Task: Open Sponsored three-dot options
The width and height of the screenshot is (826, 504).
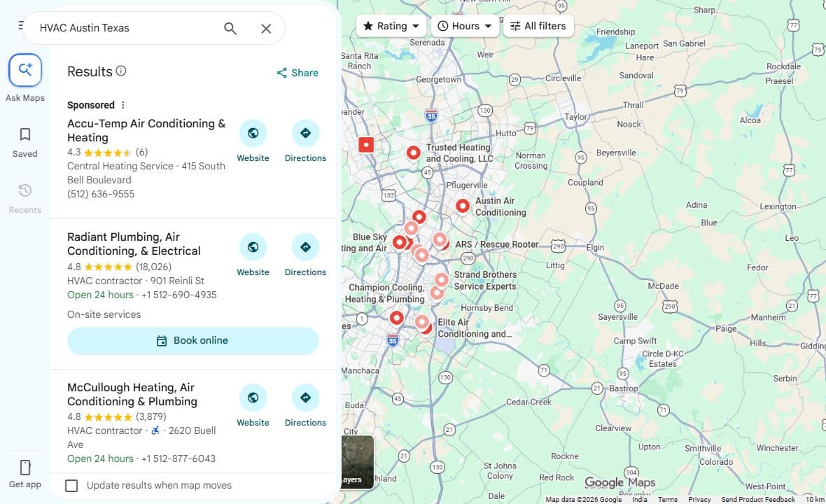Action: 122,105
